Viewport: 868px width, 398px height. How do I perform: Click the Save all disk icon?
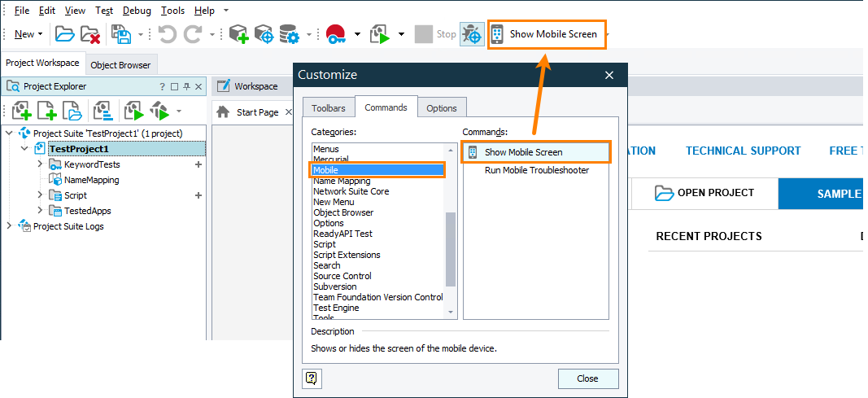pyautogui.click(x=121, y=34)
